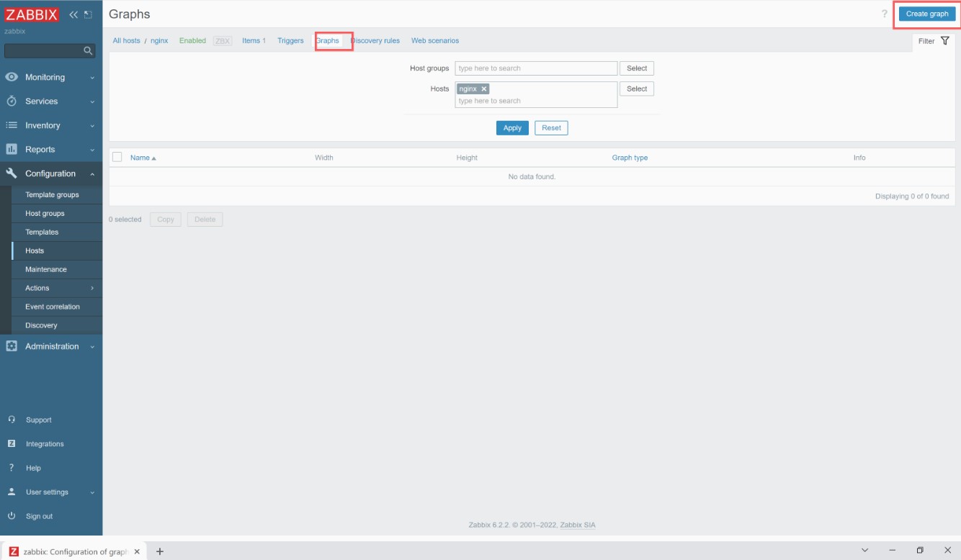961x560 pixels.
Task: Click the Configuration wrench icon
Action: tap(12, 173)
